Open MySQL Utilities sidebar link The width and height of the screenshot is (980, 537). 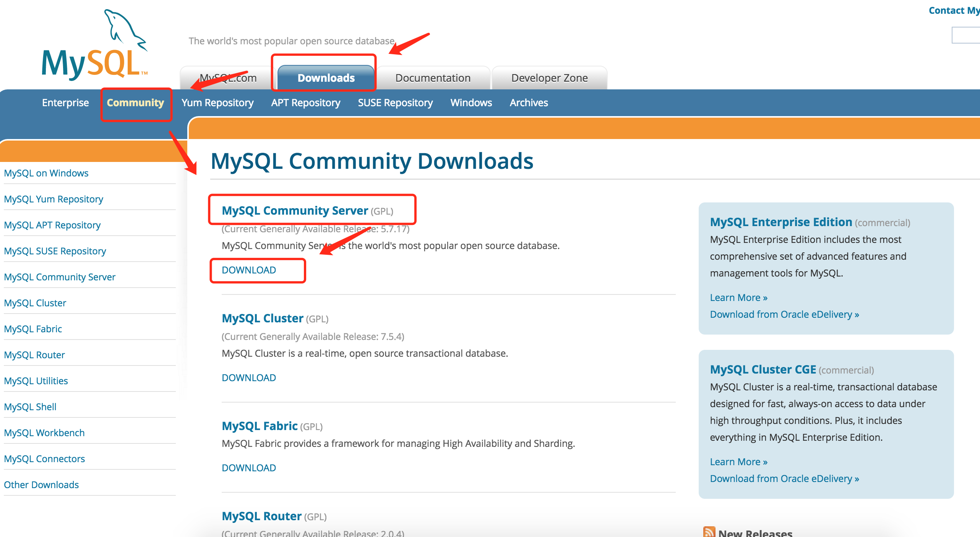(36, 381)
